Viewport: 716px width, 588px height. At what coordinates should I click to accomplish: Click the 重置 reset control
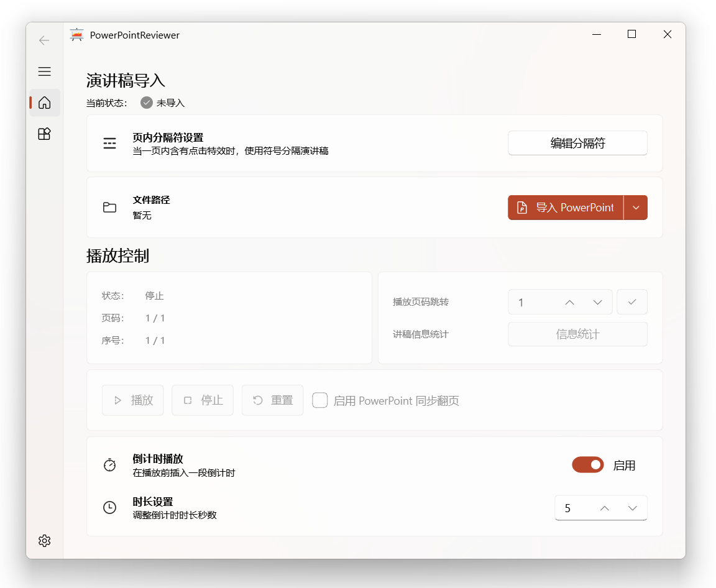(272, 400)
